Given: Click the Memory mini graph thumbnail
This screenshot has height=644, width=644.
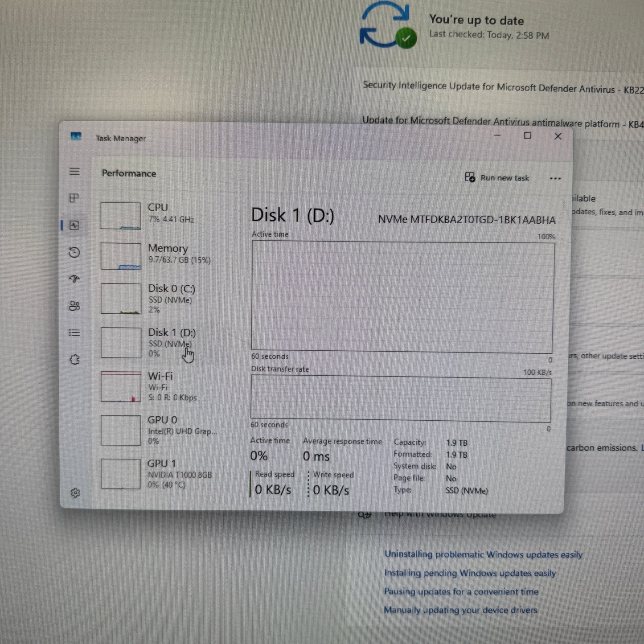Looking at the screenshot, I should point(121,256).
